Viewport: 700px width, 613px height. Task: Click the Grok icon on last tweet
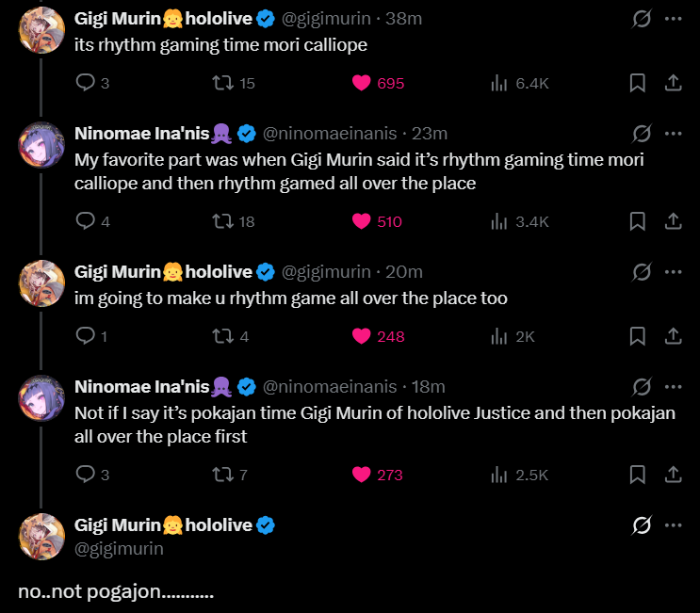coord(642,525)
